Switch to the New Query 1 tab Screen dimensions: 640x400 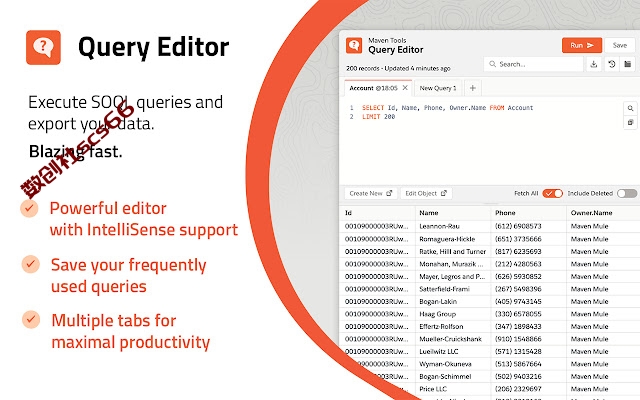(438, 88)
